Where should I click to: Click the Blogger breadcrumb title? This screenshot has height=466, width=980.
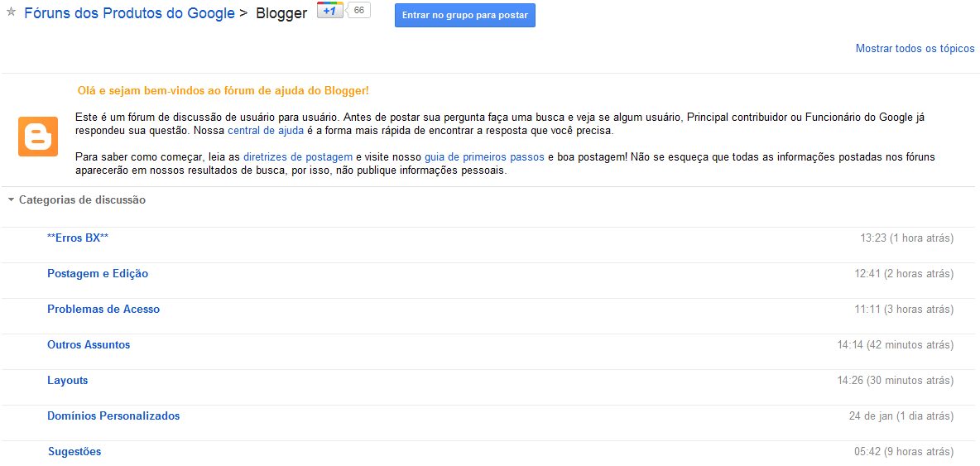click(x=282, y=14)
